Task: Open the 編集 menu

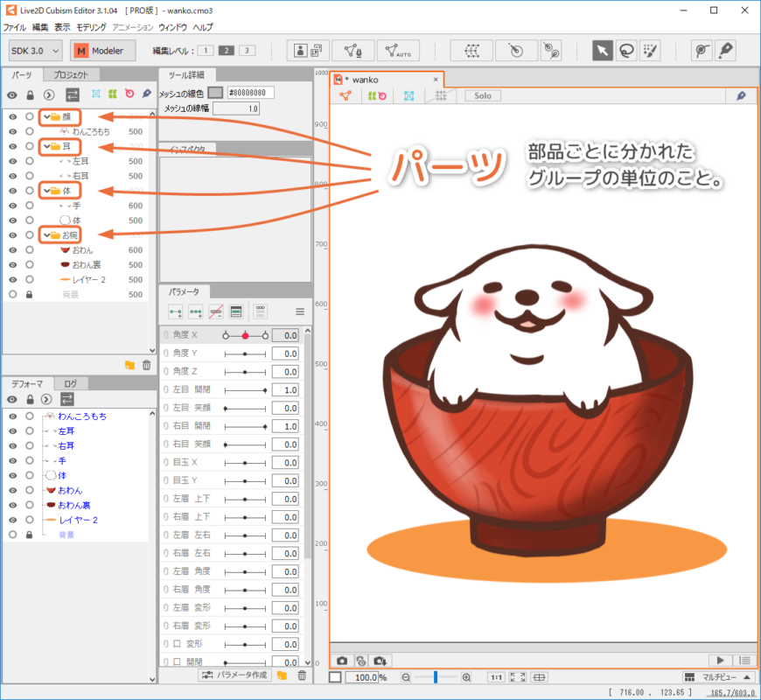Action: (39, 27)
